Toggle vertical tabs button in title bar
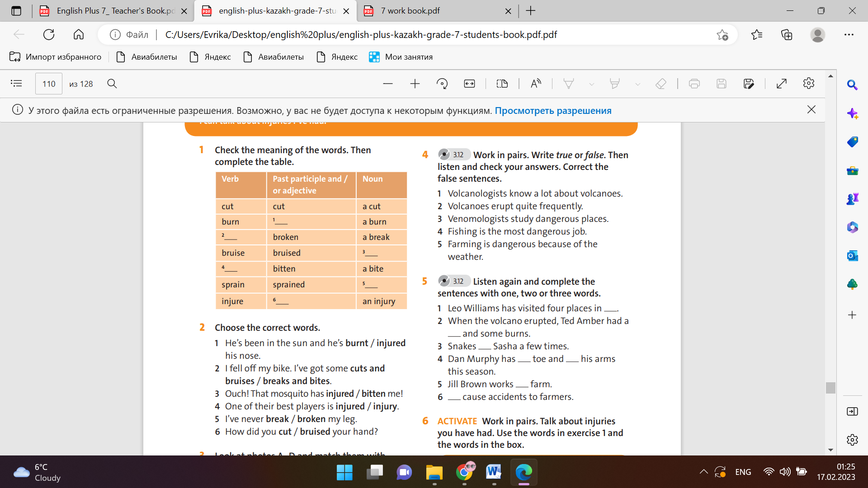 [16, 11]
